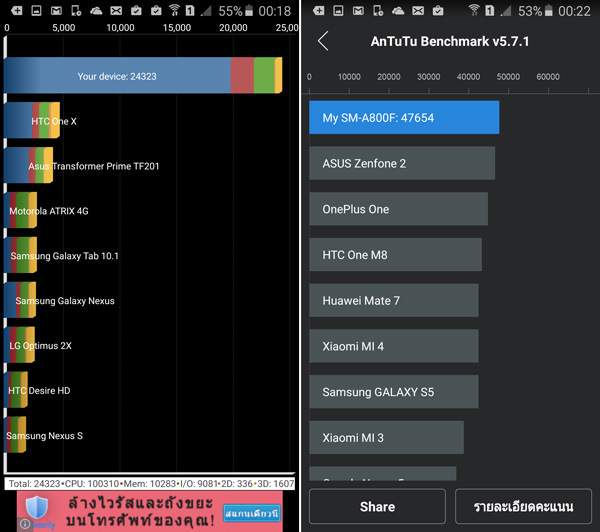Screen dimensions: 600x532
Task: Tap the 00:18 clock on Quadrant screen
Action: coord(275,11)
